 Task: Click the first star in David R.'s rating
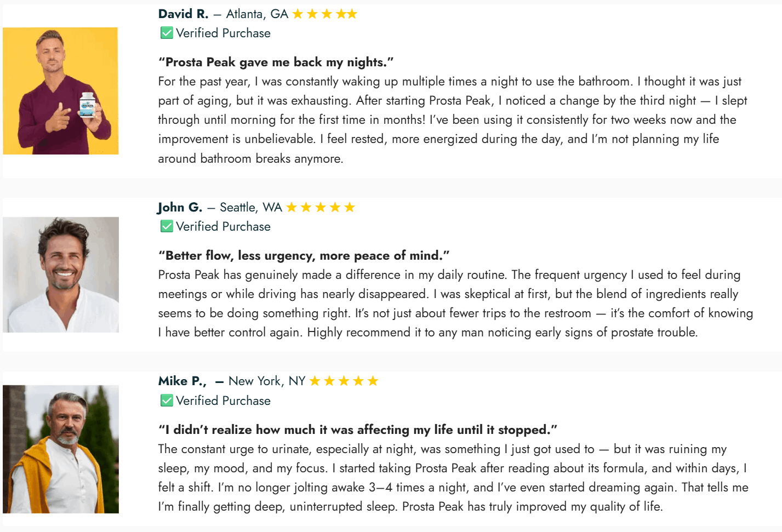[298, 14]
